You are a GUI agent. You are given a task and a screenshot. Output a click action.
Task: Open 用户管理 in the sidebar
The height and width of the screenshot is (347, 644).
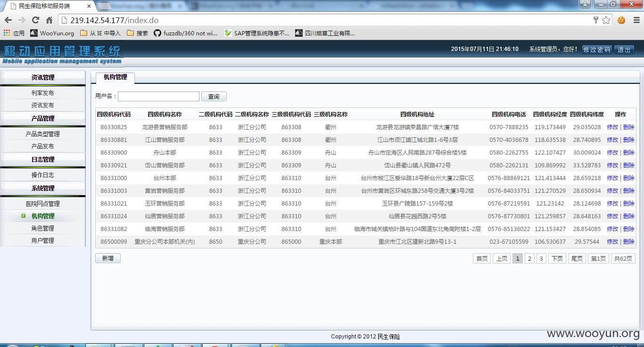tap(43, 240)
